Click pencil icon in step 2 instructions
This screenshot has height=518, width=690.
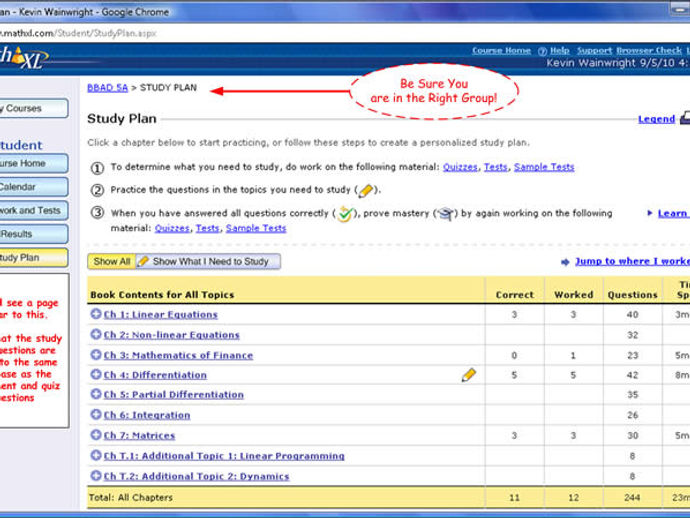tap(365, 191)
